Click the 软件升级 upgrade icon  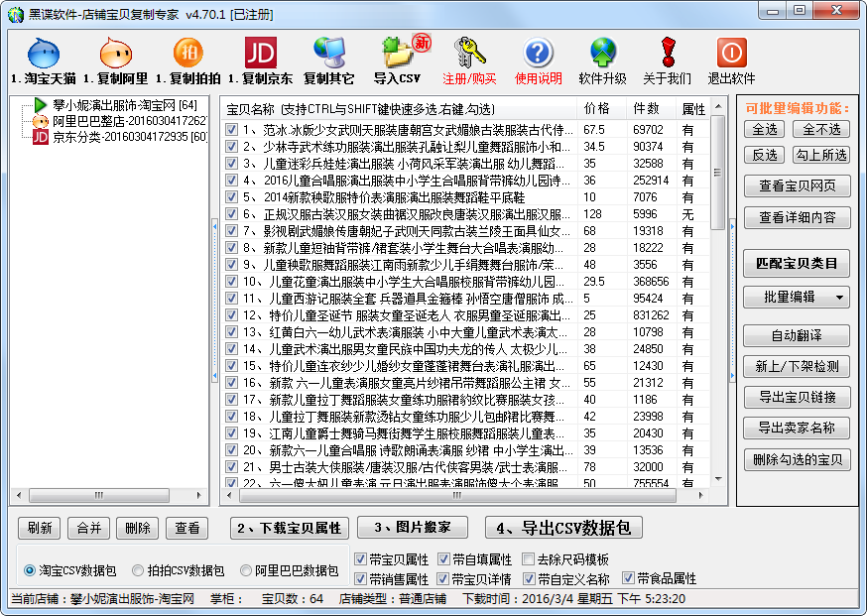pos(602,54)
